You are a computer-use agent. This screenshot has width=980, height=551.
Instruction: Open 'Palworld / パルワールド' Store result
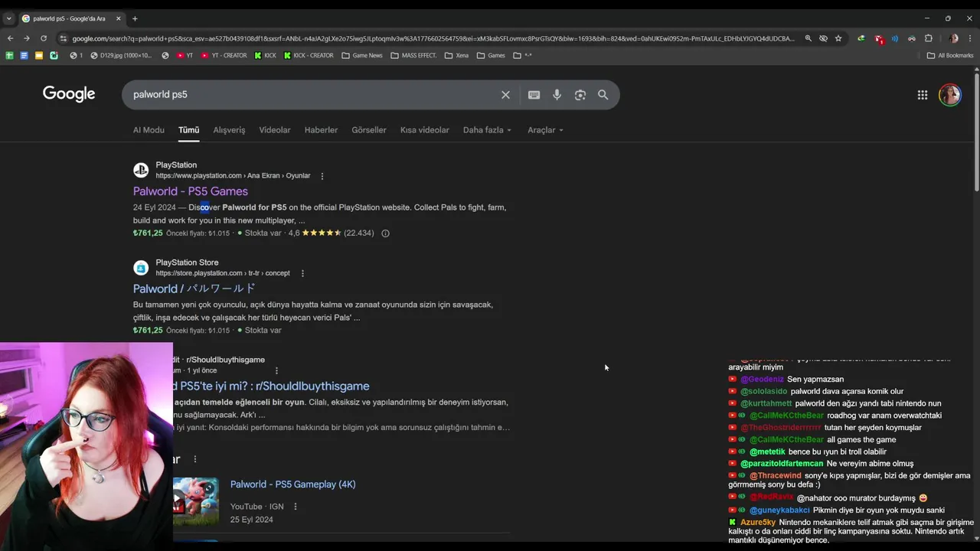pos(194,289)
